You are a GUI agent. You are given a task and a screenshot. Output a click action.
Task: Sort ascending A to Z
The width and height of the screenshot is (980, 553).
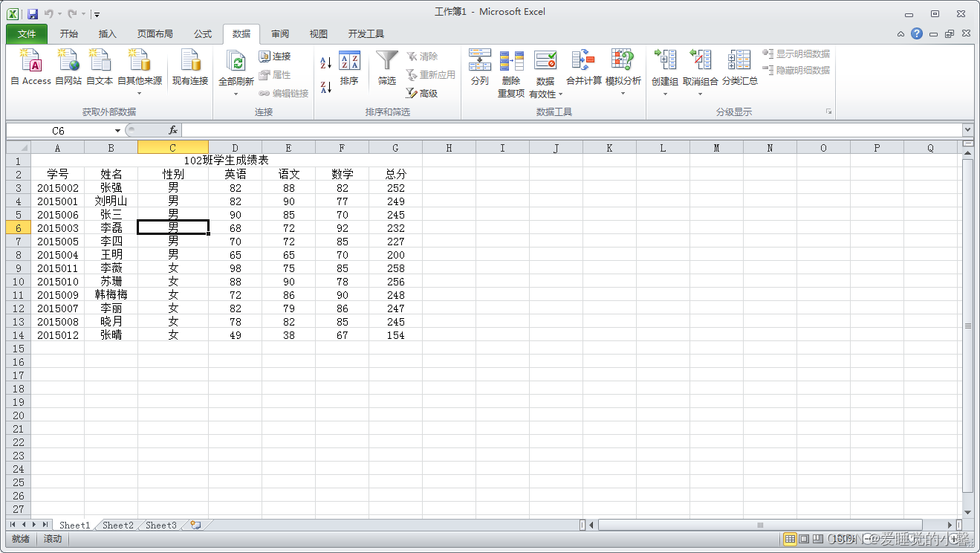(326, 62)
